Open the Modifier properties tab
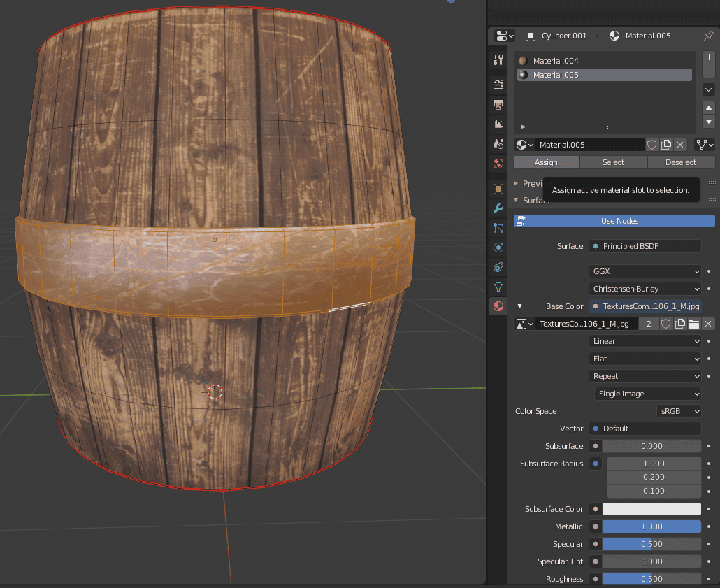 (x=498, y=208)
